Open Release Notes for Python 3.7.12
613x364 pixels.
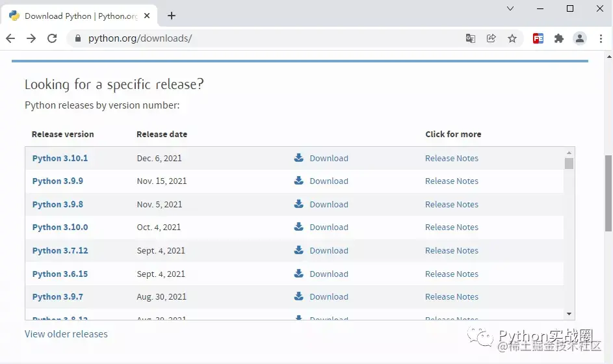[x=452, y=251]
